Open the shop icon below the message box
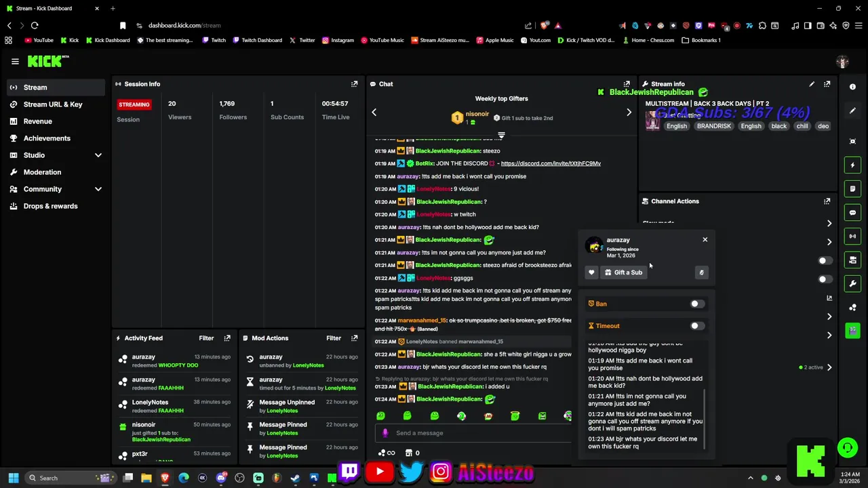868x488 pixels. tap(408, 453)
